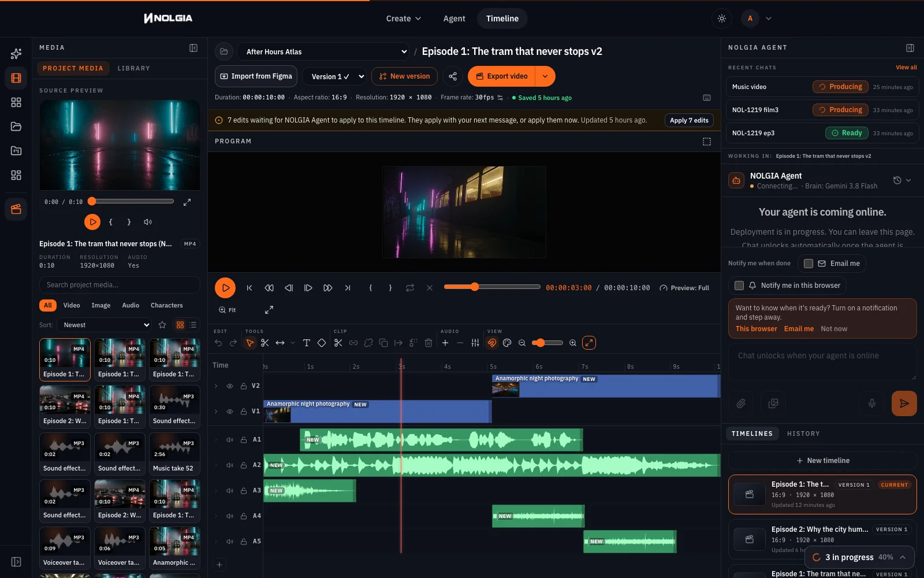The image size is (924, 578).
Task: Create a New timeline
Action: tap(822, 461)
